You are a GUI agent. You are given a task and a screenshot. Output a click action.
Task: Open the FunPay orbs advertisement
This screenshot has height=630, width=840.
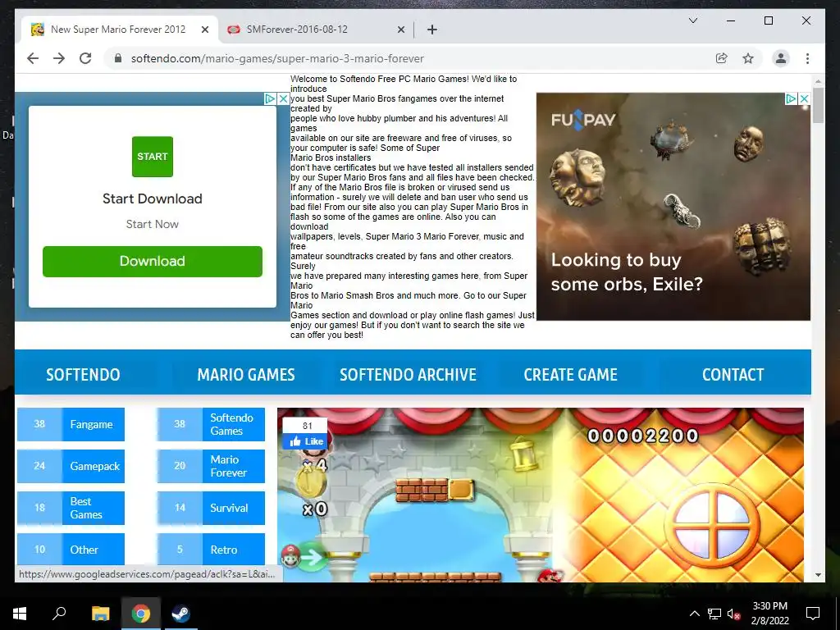(x=673, y=206)
